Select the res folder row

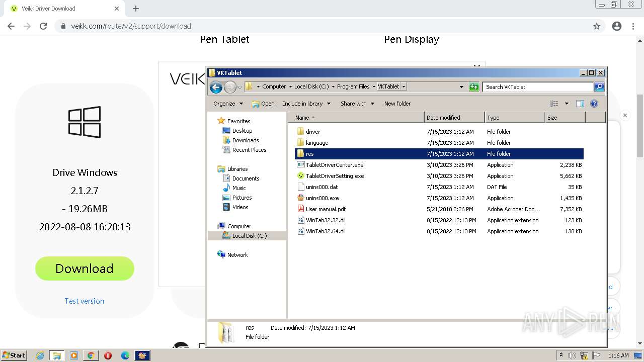tap(439, 154)
